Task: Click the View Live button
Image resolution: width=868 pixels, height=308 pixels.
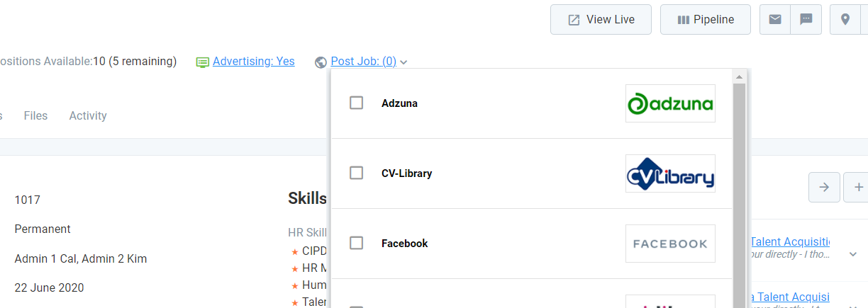Action: click(x=601, y=19)
